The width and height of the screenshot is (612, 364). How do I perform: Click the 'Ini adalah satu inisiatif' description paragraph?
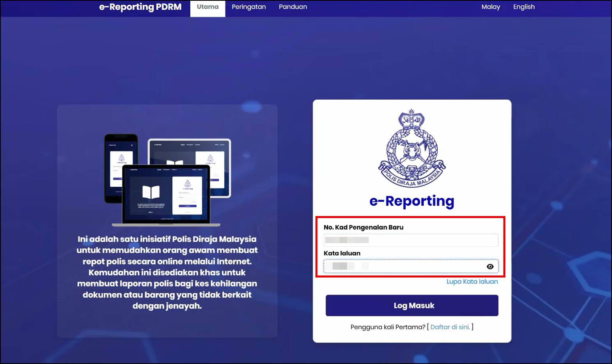click(167, 272)
